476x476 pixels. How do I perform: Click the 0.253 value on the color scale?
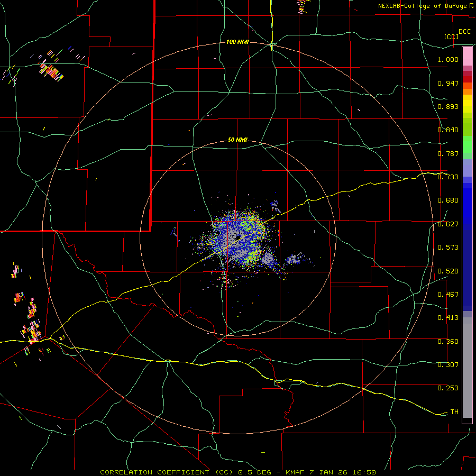(448, 388)
